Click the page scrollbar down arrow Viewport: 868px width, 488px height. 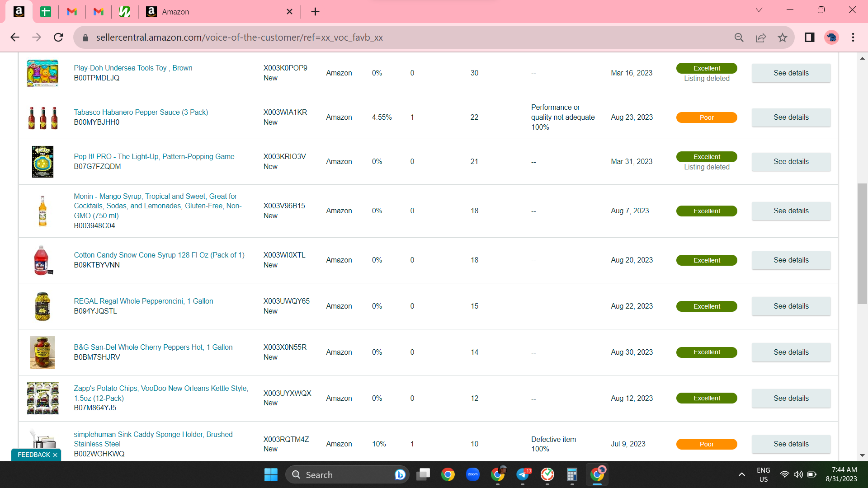[x=863, y=455]
